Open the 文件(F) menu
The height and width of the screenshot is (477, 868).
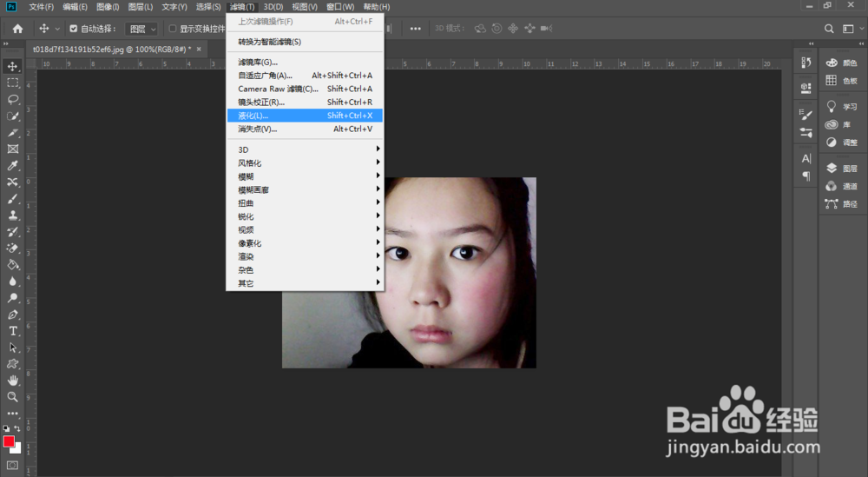click(x=41, y=7)
